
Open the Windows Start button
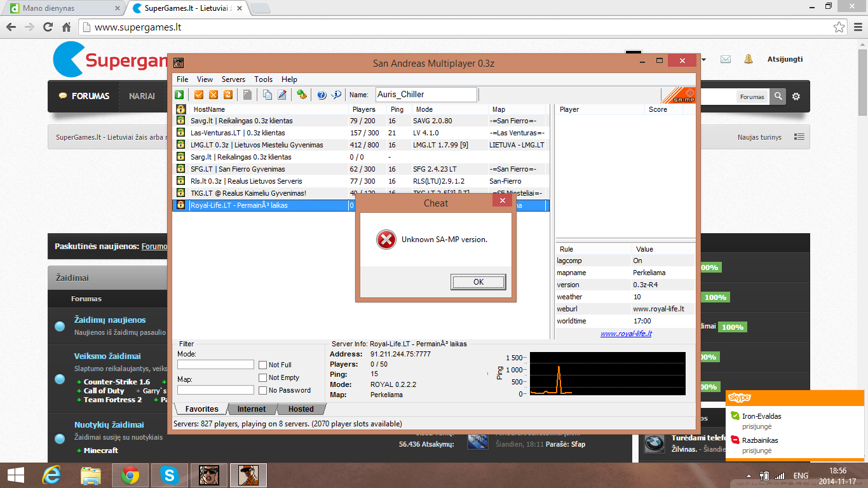click(15, 475)
